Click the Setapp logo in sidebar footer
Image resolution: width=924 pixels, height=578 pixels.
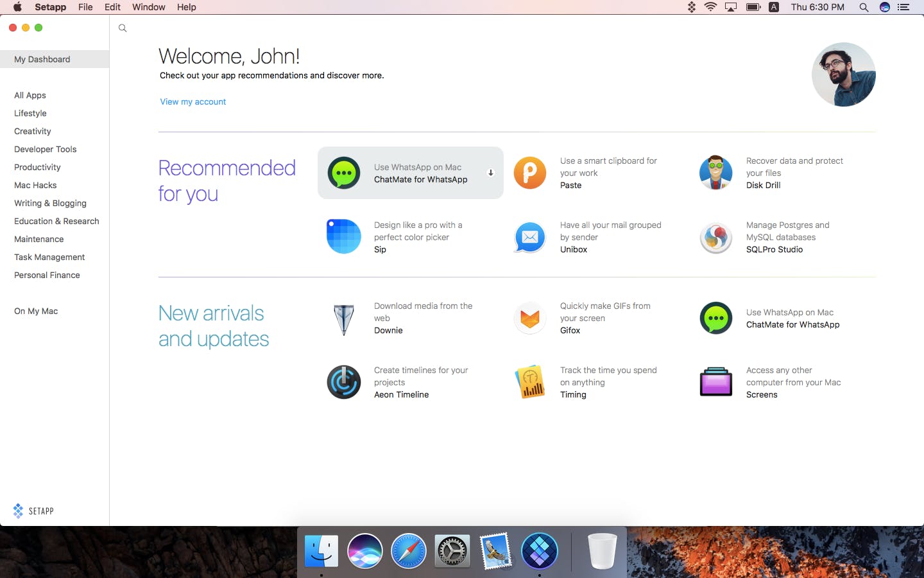(x=33, y=511)
